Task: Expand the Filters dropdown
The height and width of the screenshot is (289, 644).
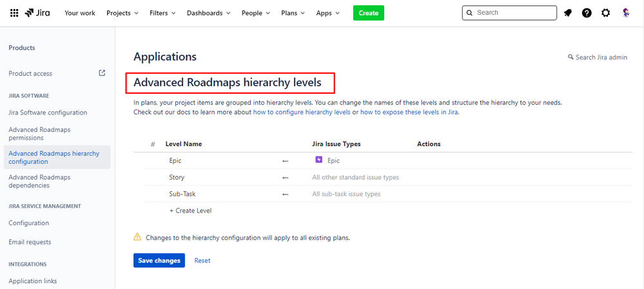Action: [x=162, y=13]
